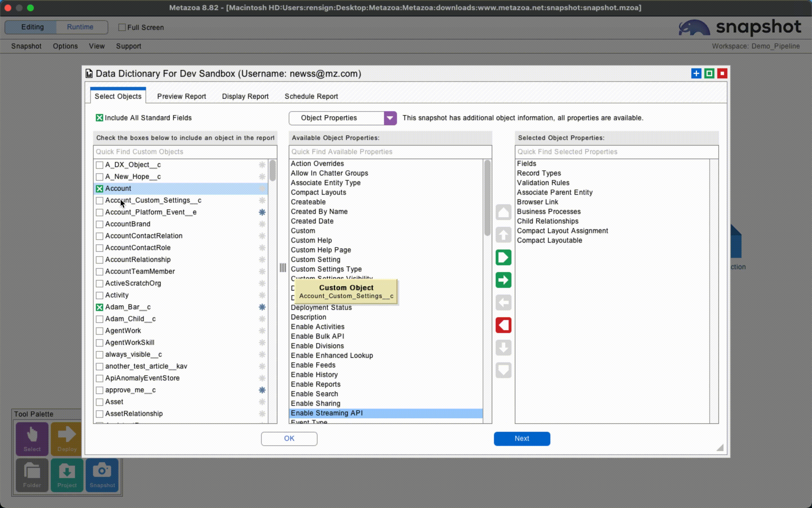Select Browser Link in selected properties
This screenshot has width=812, height=508.
[x=612, y=202]
